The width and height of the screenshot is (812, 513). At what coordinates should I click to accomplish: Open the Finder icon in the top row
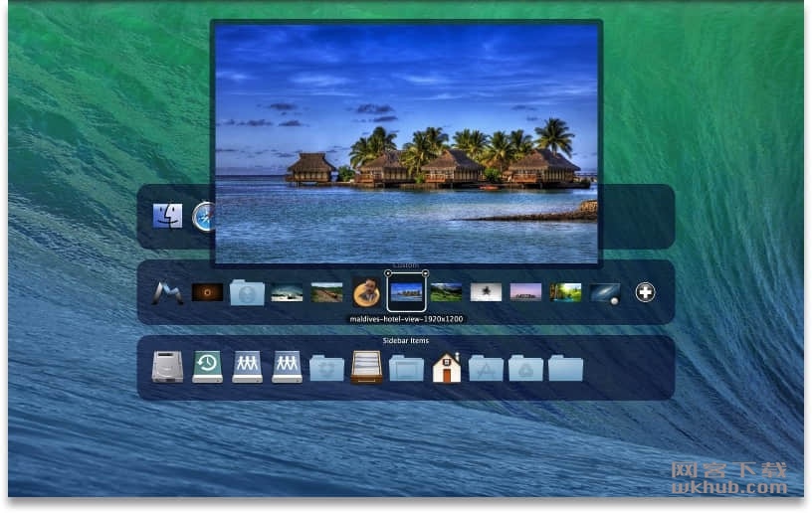coord(167,216)
